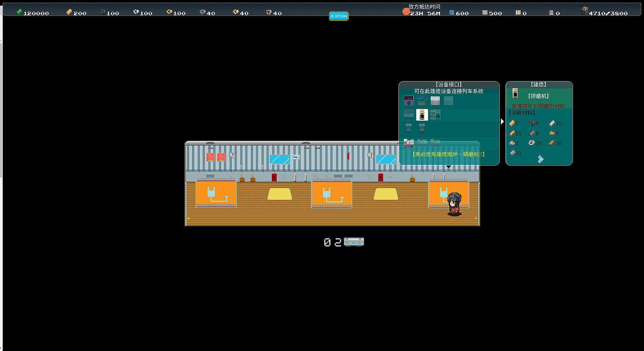Image resolution: width=644 pixels, height=351 pixels.
Task: Click the OPTION button
Action: (338, 16)
